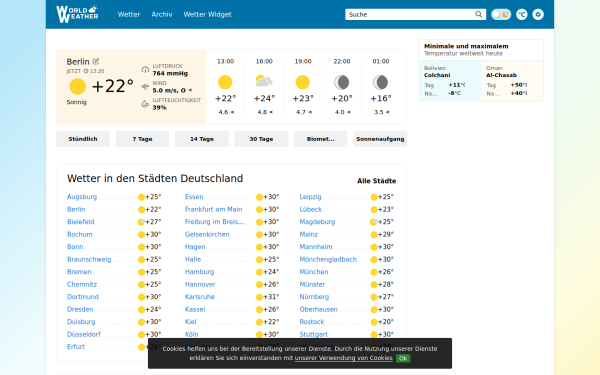Open weather for Mönchengladbach
This screenshot has height=375, width=600.
328,259
